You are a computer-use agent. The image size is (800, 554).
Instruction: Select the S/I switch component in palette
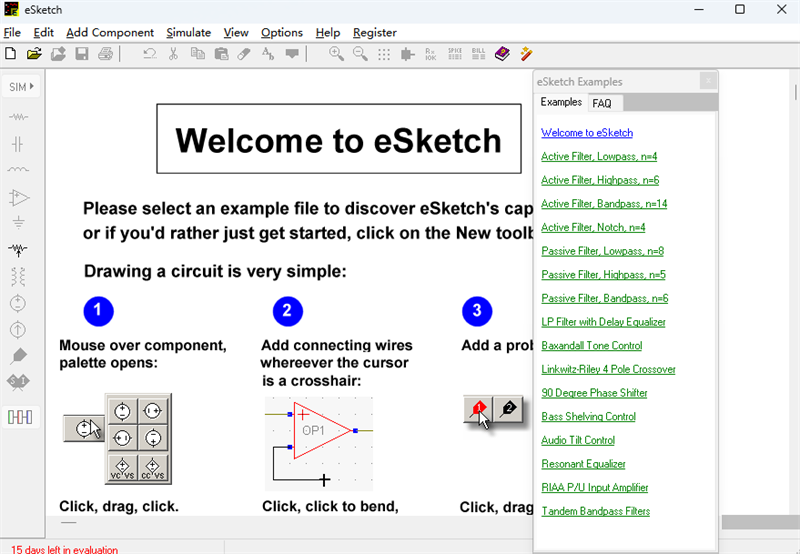pos(18,382)
